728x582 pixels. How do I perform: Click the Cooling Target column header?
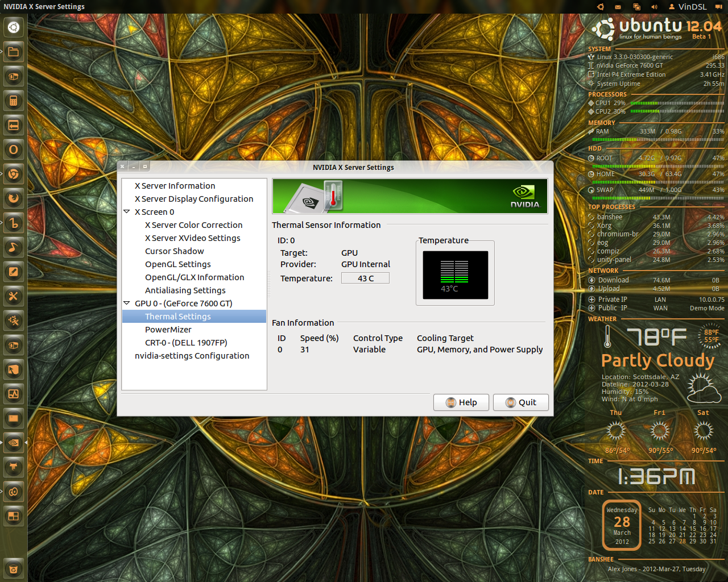click(445, 338)
